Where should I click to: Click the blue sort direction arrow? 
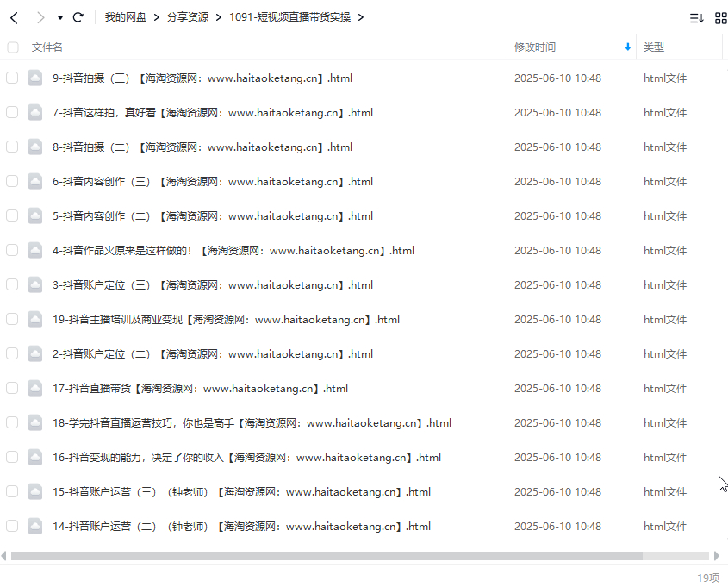628,47
